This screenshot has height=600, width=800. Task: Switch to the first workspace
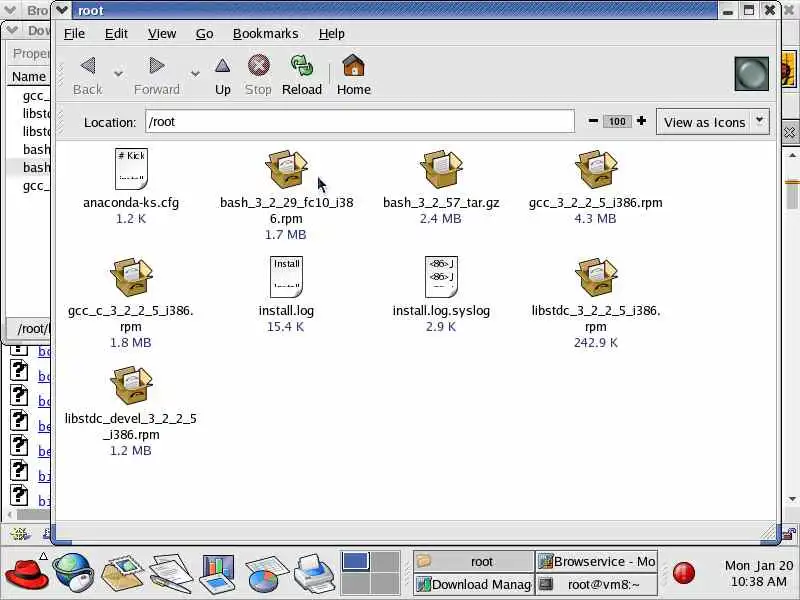(356, 561)
